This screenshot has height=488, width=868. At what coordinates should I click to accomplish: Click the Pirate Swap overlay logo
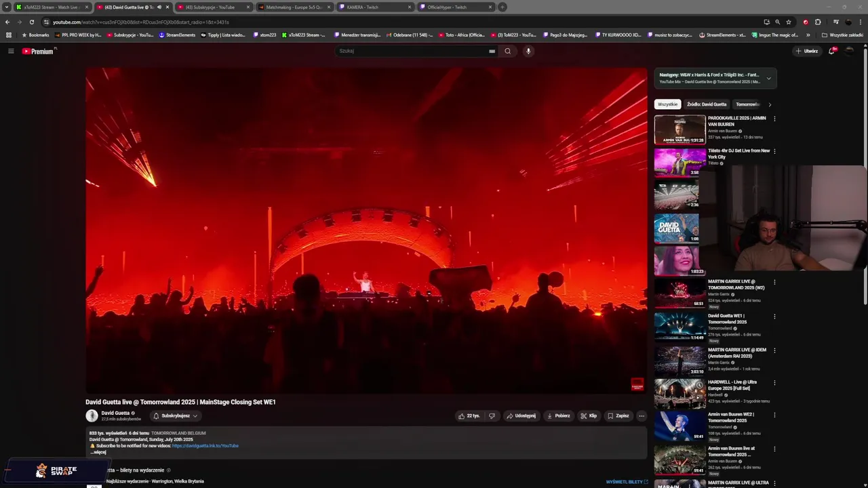pyautogui.click(x=56, y=470)
